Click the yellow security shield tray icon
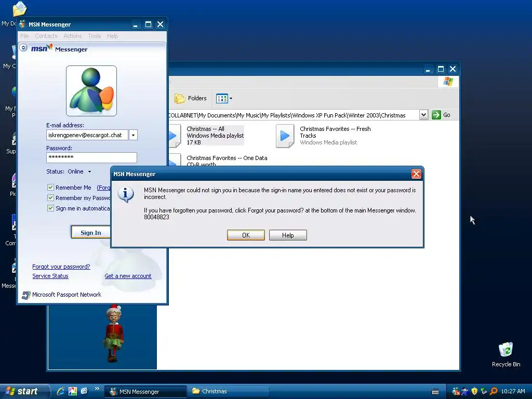Image resolution: width=532 pixels, height=399 pixels. pos(474,392)
